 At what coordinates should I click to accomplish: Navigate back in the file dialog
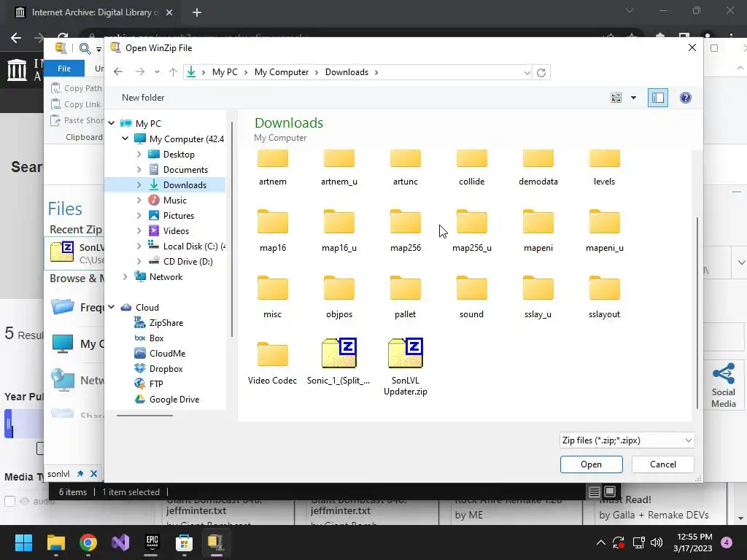pyautogui.click(x=118, y=72)
